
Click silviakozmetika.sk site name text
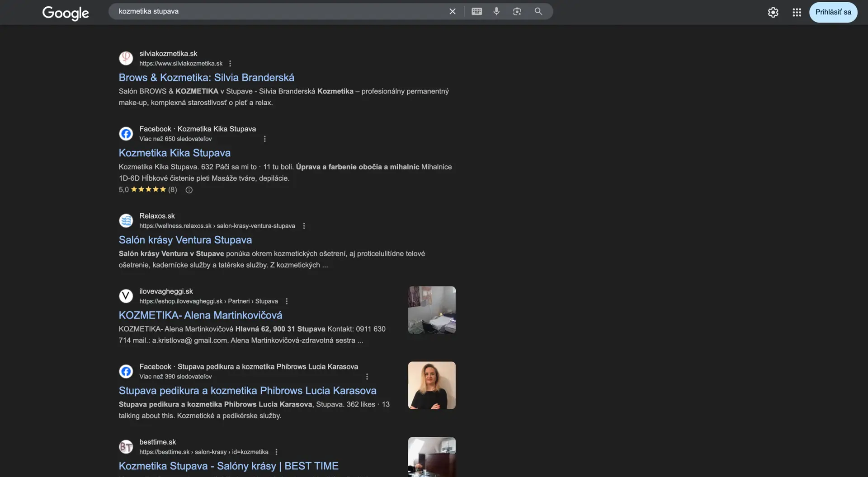[168, 54]
